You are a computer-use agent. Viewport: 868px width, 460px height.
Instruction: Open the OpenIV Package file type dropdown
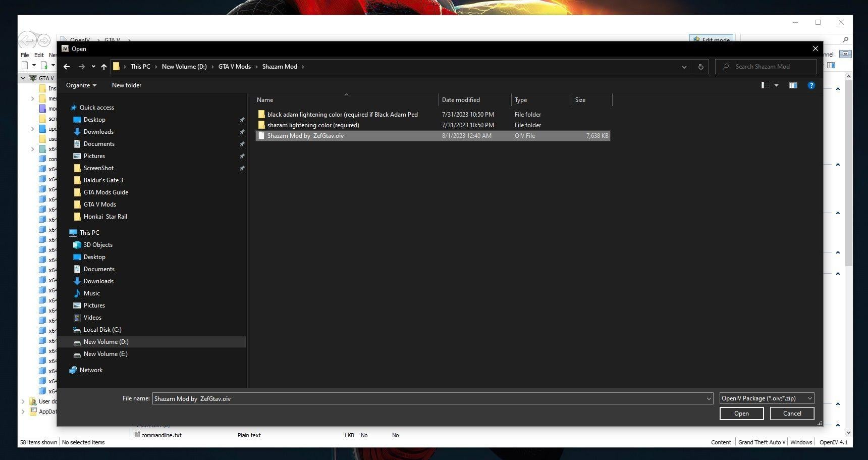[x=766, y=398]
